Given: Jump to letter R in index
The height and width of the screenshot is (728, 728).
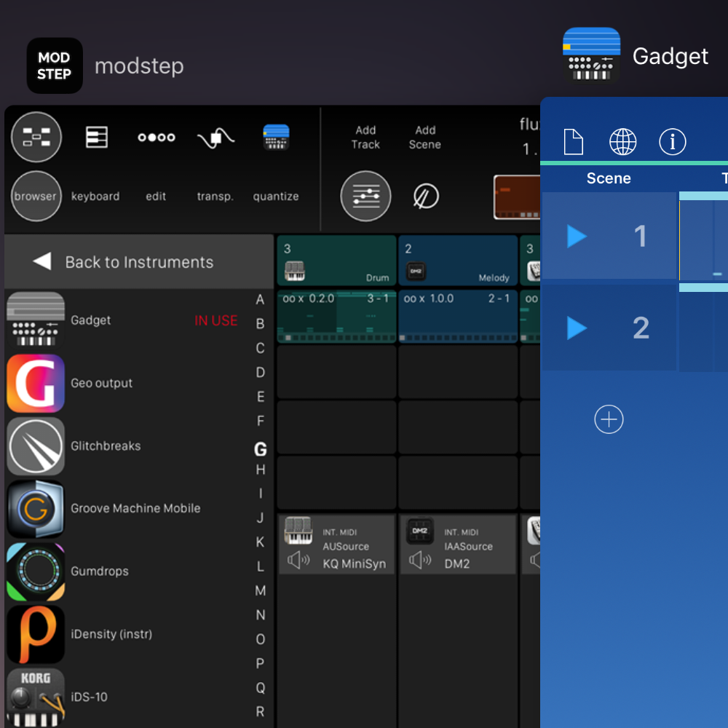Looking at the screenshot, I should pyautogui.click(x=261, y=712).
